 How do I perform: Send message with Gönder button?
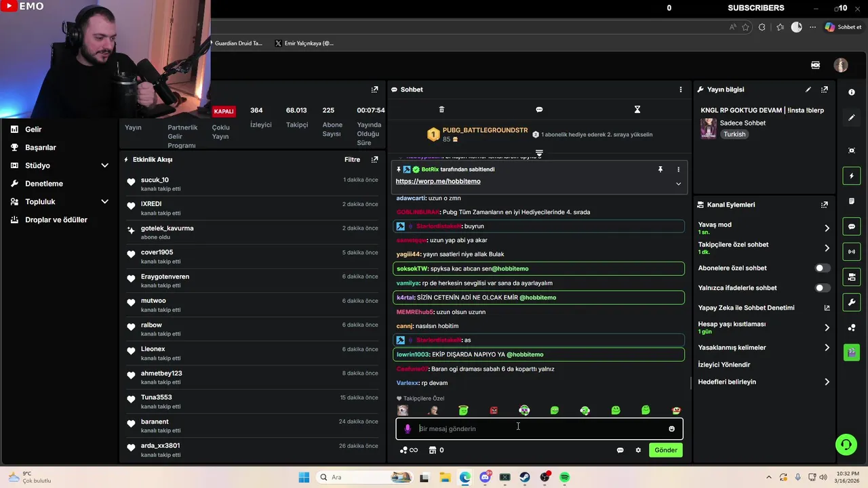pyautogui.click(x=666, y=450)
